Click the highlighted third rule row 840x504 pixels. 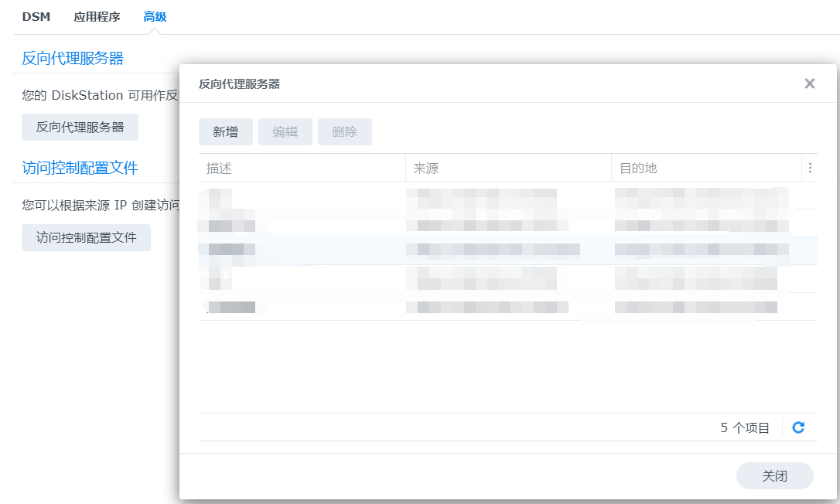coord(507,250)
